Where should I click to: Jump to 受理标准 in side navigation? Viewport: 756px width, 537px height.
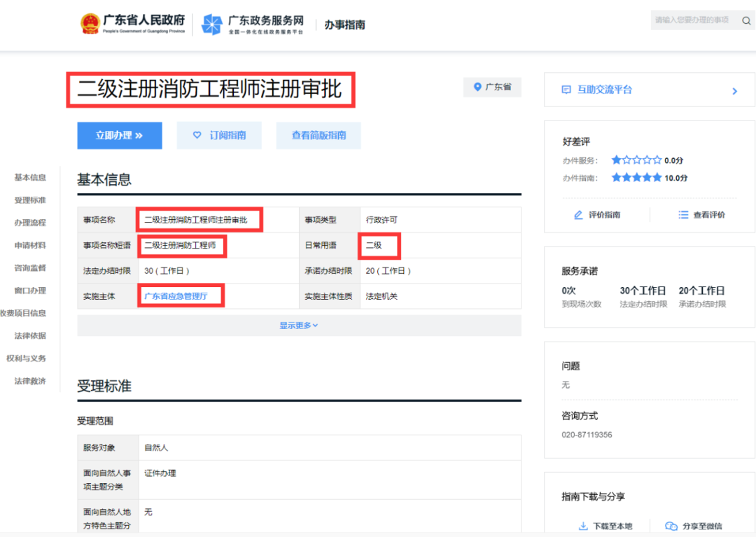(x=30, y=200)
